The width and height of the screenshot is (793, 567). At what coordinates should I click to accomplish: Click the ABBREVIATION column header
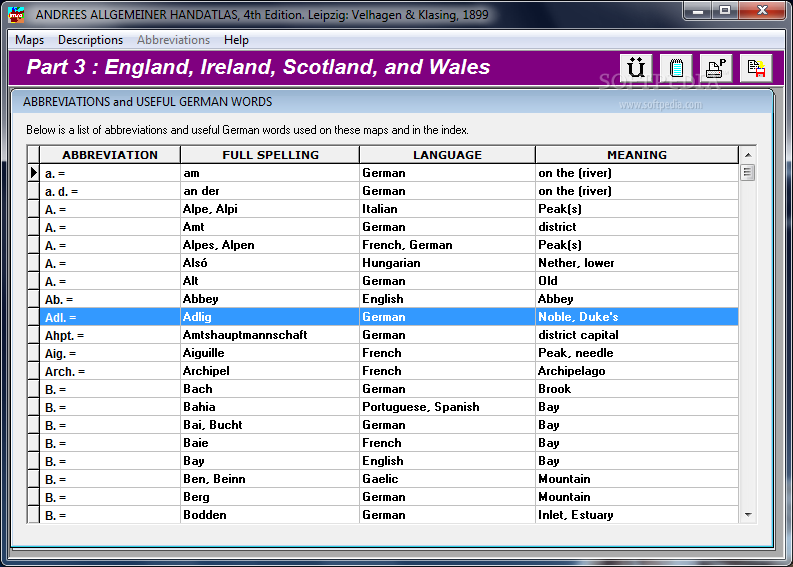(110, 155)
